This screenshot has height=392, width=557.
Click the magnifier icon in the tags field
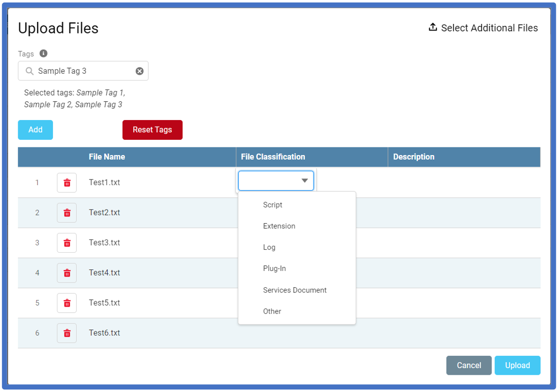click(29, 71)
